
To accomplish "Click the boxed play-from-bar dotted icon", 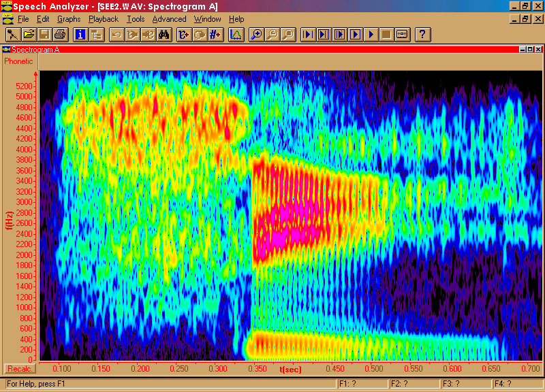I will click(339, 35).
